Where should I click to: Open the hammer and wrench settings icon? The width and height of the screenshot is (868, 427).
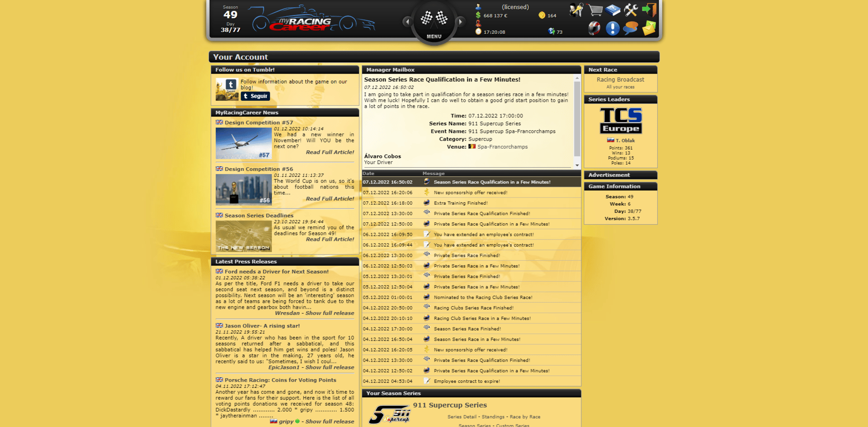tap(631, 9)
